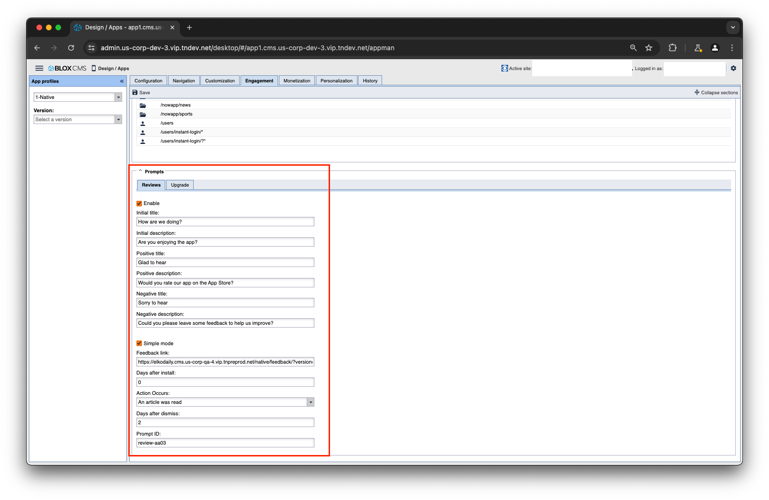Image resolution: width=769 pixels, height=500 pixels.
Task: Click the Feedback link input field
Action: [x=225, y=362]
